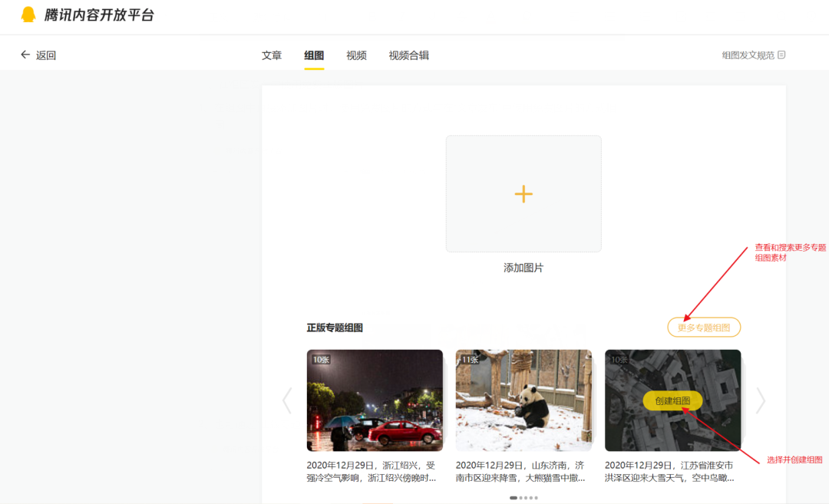Switch to the 文章 tab
Screen dimensions: 829x504
point(272,55)
